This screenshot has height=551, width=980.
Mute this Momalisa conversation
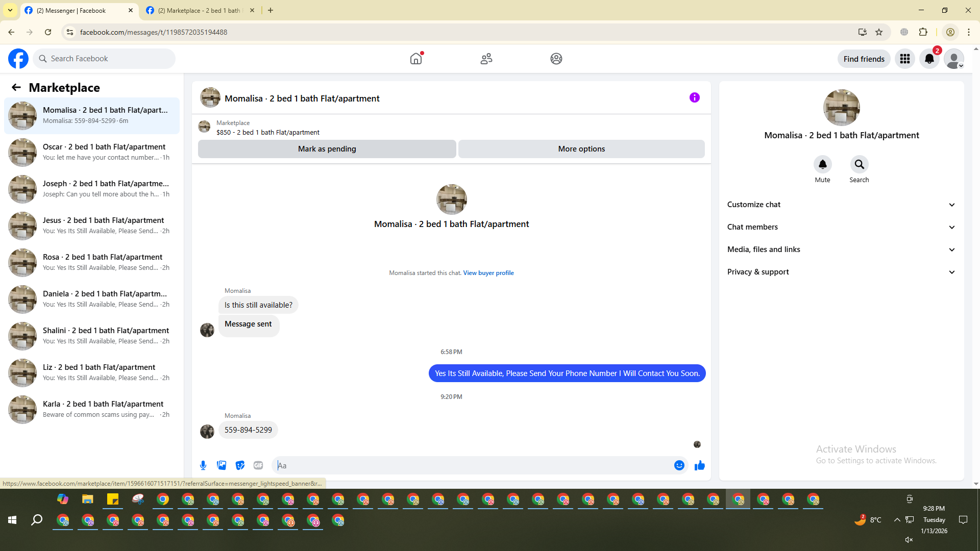pos(822,164)
